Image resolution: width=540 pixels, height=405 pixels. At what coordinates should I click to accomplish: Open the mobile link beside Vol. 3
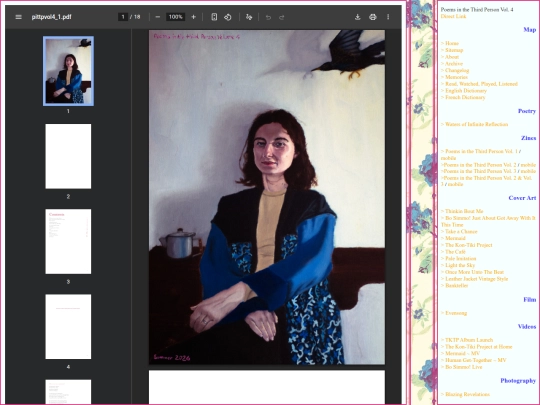[528, 171]
